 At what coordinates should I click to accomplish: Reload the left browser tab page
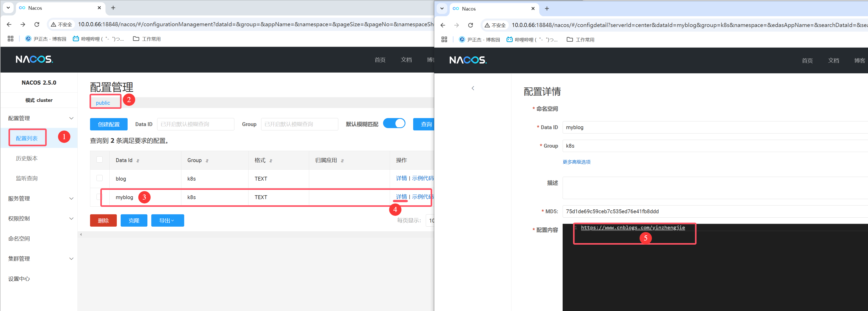(37, 24)
